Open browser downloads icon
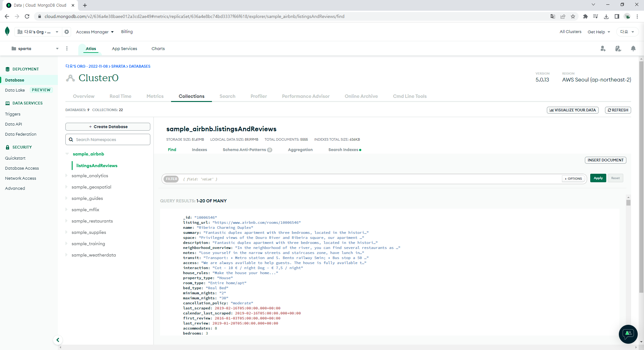Screen dimensions: 644x350 (606, 16)
